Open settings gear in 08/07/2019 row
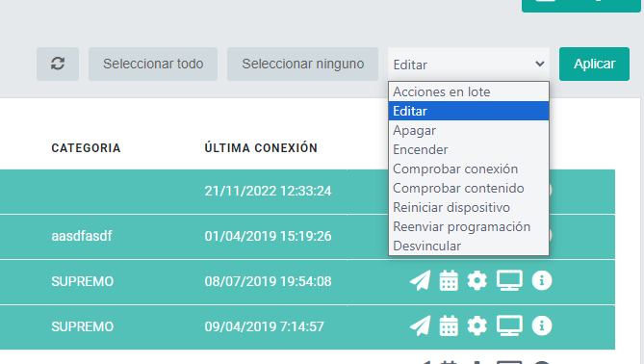The height and width of the screenshot is (364, 644). pos(477,281)
